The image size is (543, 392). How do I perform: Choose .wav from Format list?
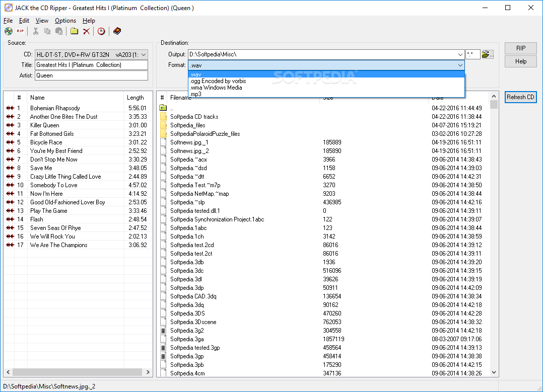tap(326, 74)
